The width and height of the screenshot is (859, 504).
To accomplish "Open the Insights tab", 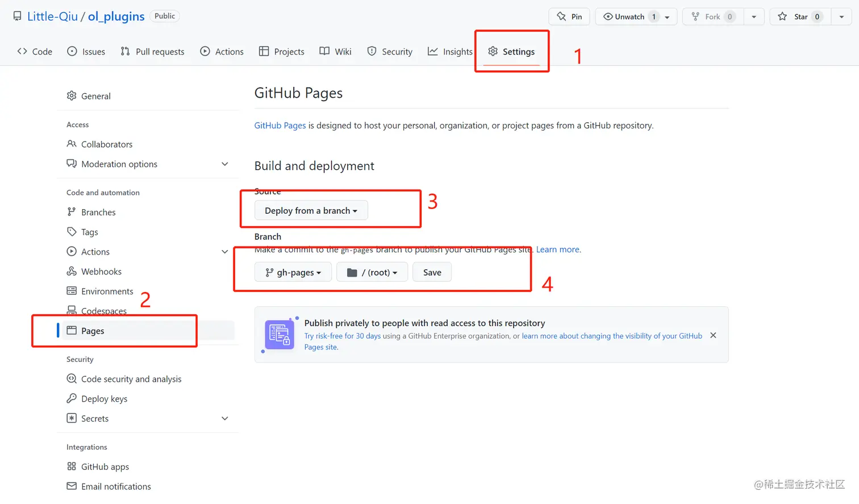I will point(450,51).
